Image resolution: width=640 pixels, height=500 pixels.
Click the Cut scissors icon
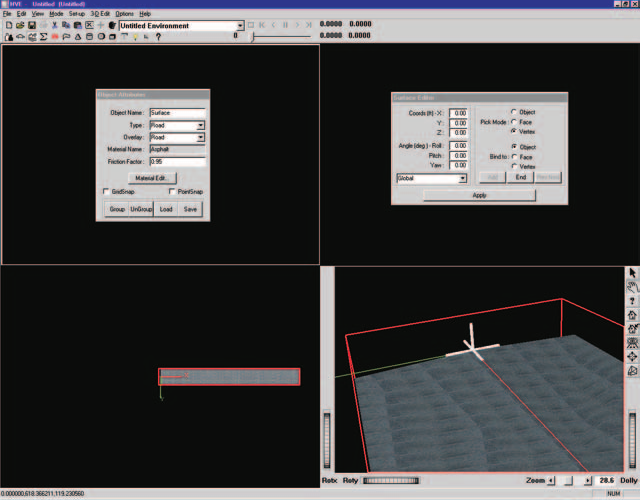click(x=54, y=25)
